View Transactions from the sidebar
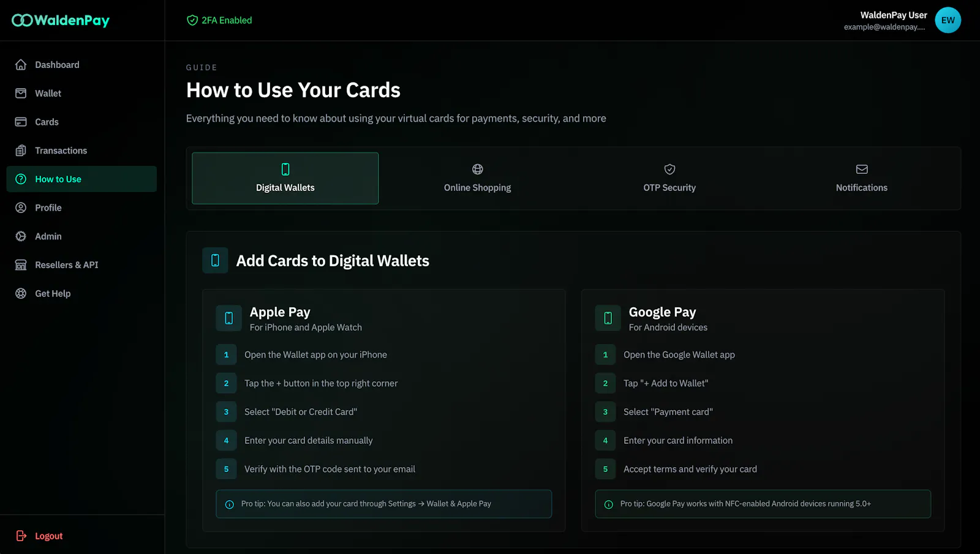Image resolution: width=980 pixels, height=554 pixels. coord(81,151)
